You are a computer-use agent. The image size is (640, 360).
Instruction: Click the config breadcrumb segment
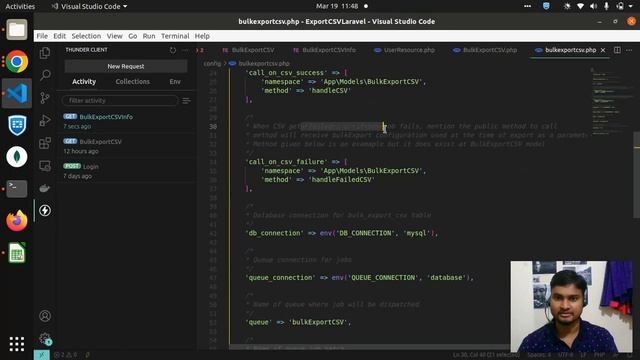coord(212,64)
